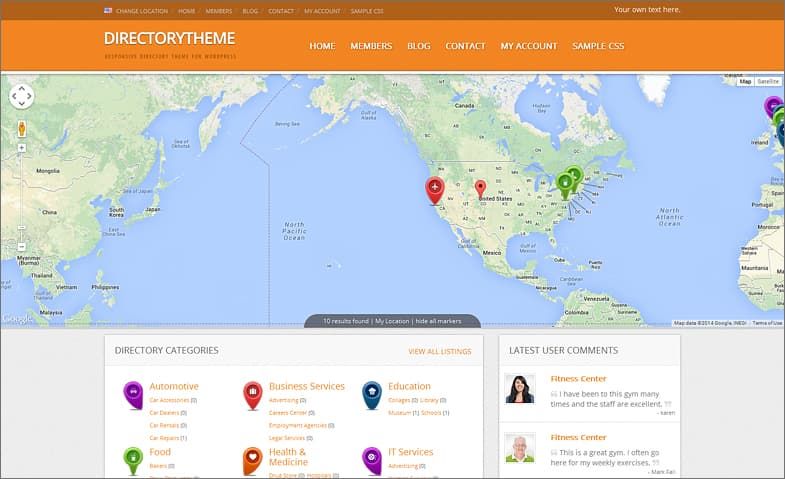785x479 pixels.
Task: Open Members in main orange navigation
Action: point(371,46)
